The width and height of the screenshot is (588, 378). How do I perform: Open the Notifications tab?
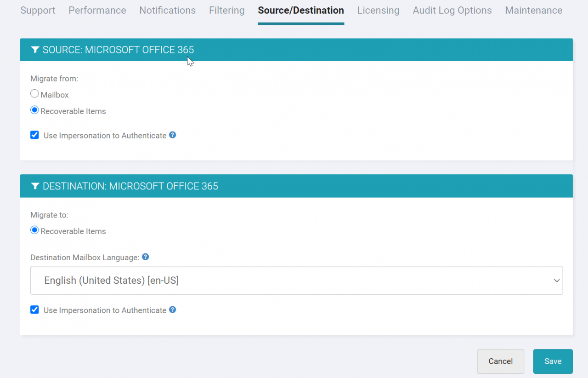[167, 10]
